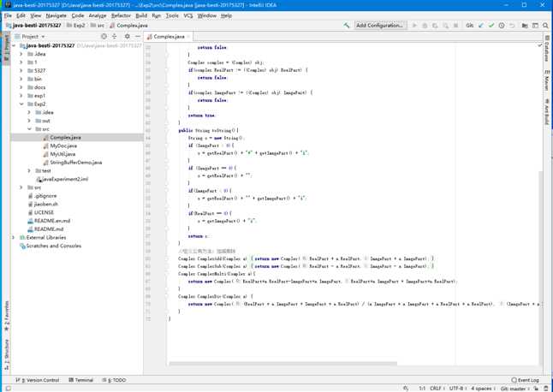This screenshot has height=392, width=553.
Task: Open the Analyze menu
Action: point(98,15)
